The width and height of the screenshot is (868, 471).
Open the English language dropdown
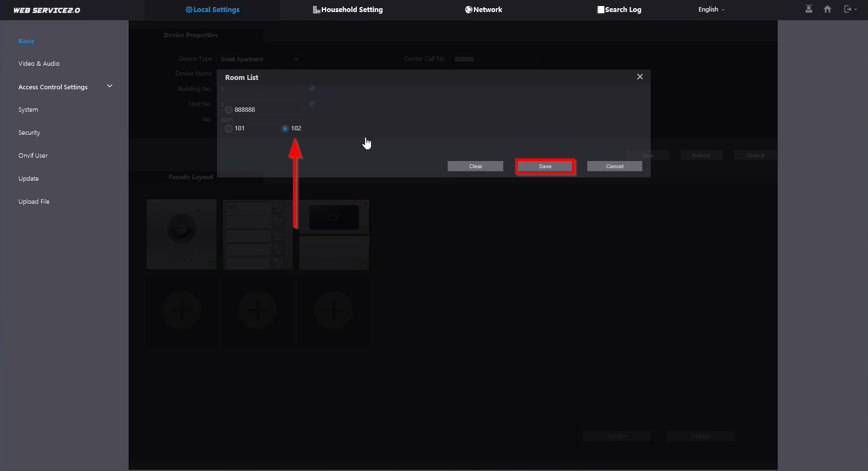(711, 9)
